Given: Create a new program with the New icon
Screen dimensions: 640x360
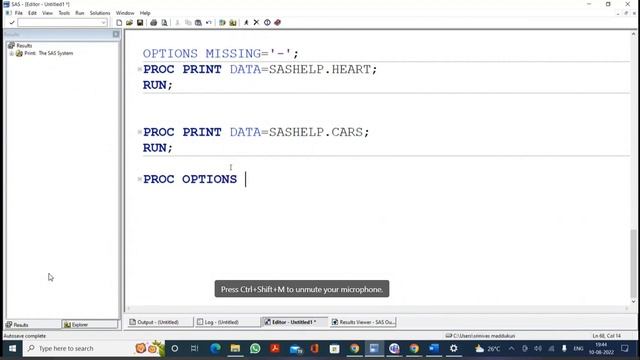Looking at the screenshot, I should coord(119,22).
